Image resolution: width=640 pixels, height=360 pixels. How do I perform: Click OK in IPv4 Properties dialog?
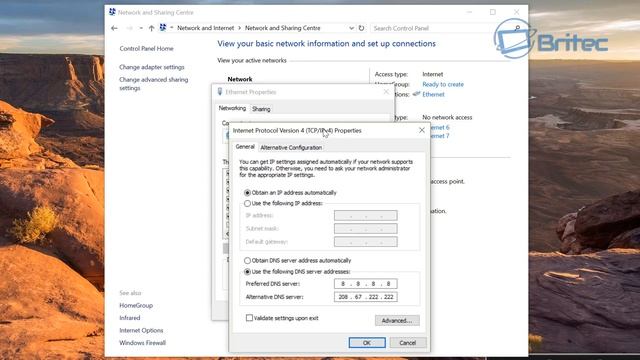[x=367, y=343]
